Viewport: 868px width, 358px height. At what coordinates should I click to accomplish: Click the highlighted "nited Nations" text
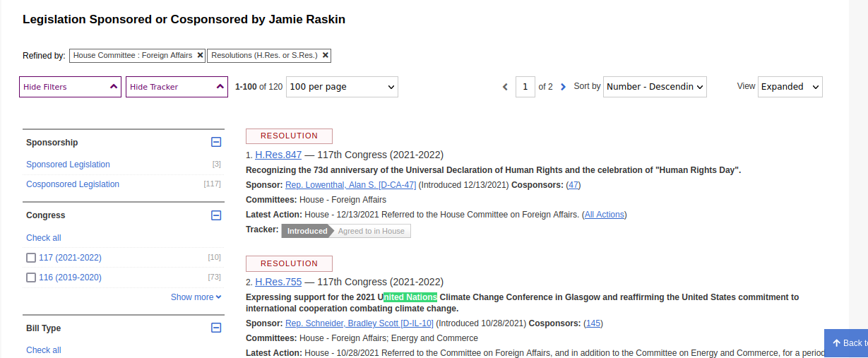tap(410, 297)
